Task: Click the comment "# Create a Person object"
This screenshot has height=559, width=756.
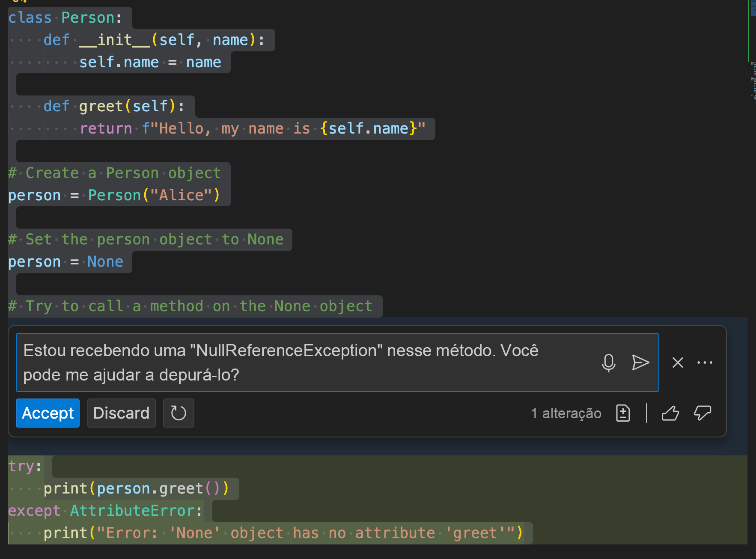Action: point(114,172)
